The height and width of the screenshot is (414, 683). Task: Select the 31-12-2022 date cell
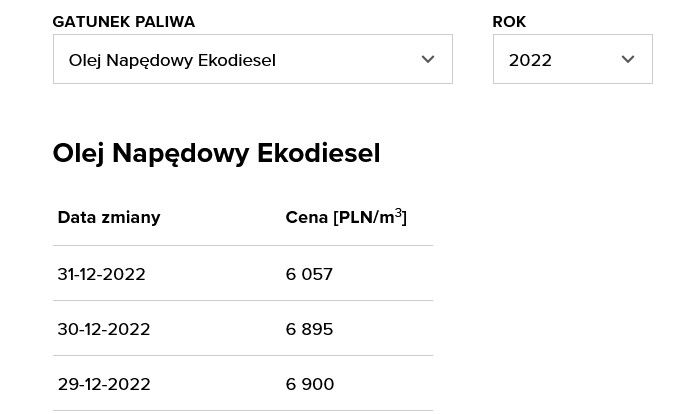(101, 274)
